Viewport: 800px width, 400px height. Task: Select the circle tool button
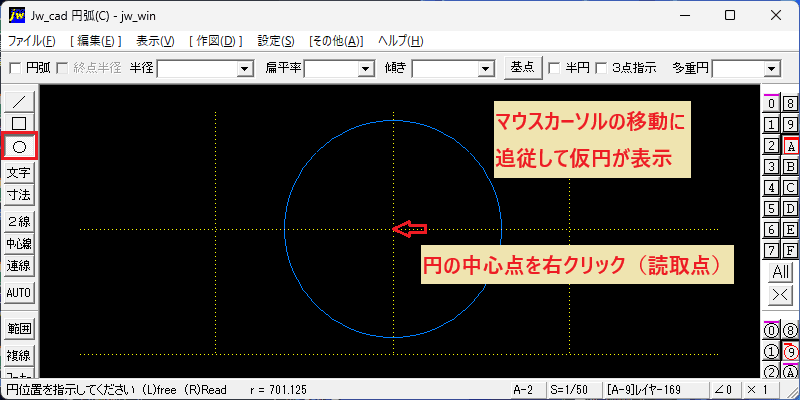(19, 147)
